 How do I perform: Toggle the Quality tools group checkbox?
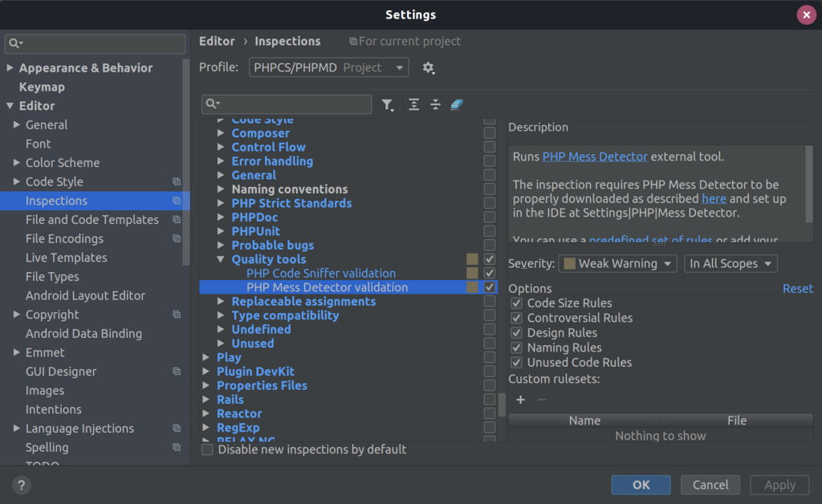click(x=489, y=258)
